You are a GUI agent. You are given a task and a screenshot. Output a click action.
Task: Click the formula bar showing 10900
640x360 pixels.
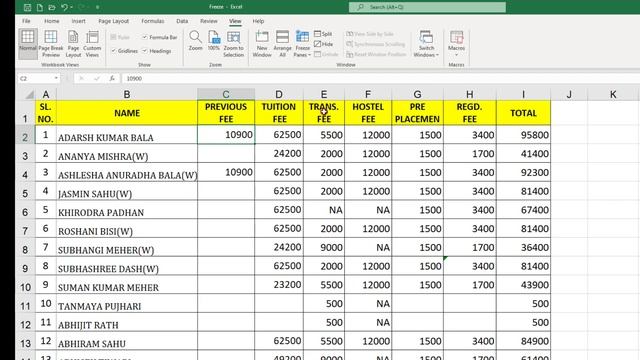(x=380, y=78)
